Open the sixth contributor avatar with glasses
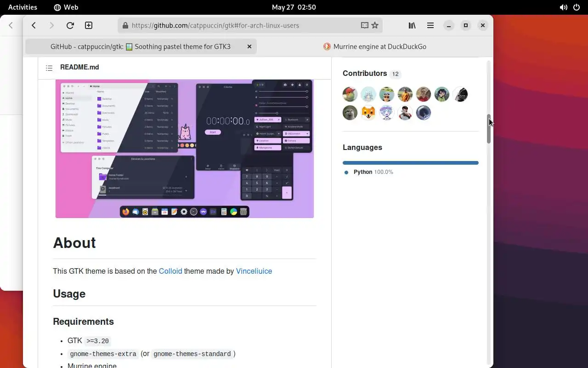Viewport: 588px width, 368px height. pos(442,94)
